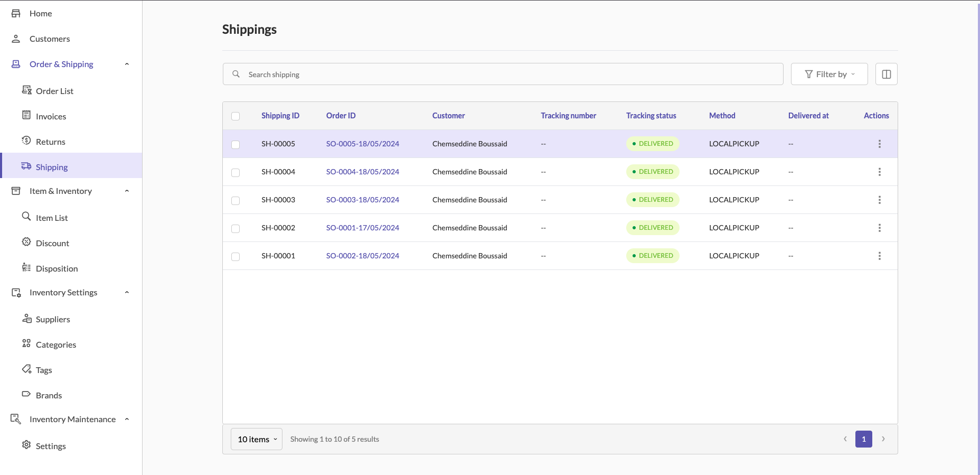Select checkbox for shipping SH-00003

click(235, 201)
